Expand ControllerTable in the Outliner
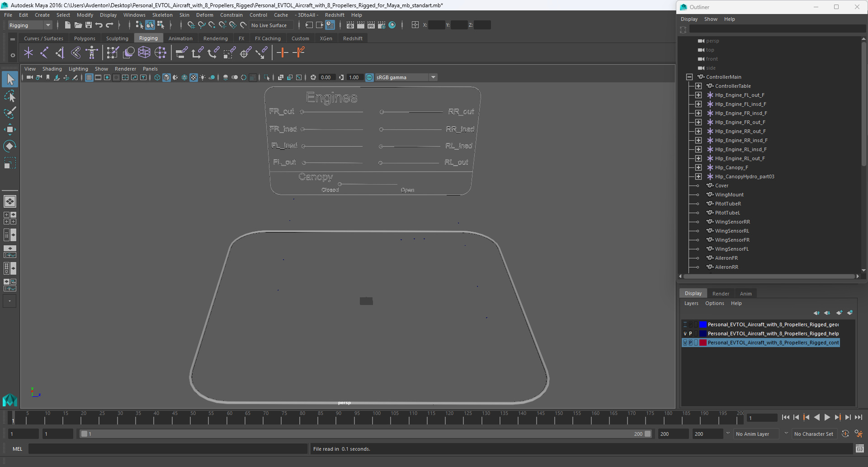868x467 pixels. click(698, 86)
